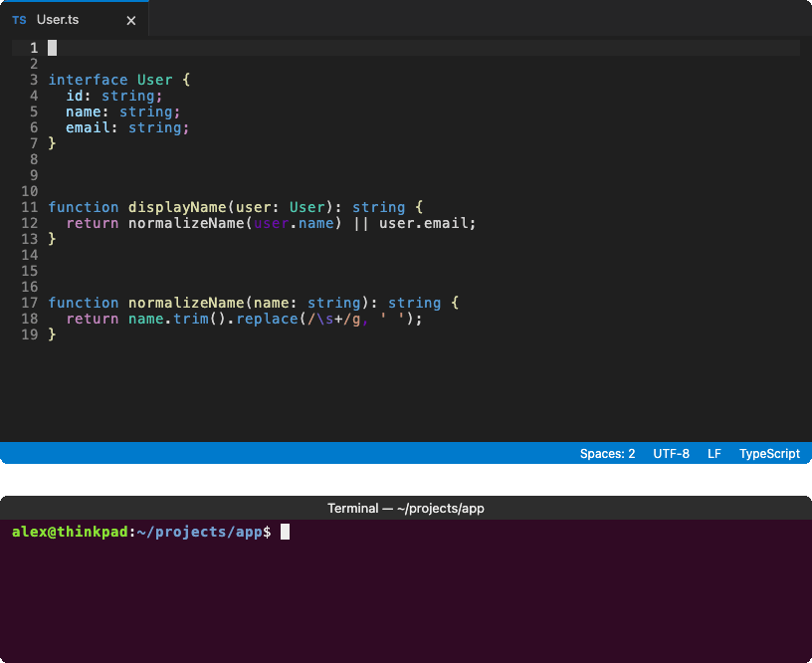The image size is (812, 663).
Task: Place cursor on empty line 1
Action: (x=405, y=48)
